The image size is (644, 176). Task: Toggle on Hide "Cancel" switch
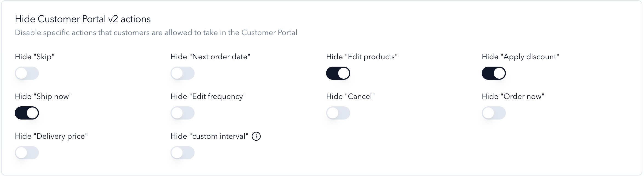pyautogui.click(x=338, y=113)
